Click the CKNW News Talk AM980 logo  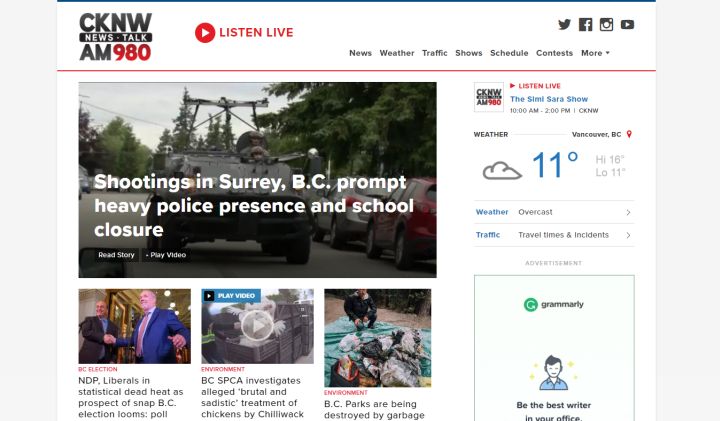116,37
